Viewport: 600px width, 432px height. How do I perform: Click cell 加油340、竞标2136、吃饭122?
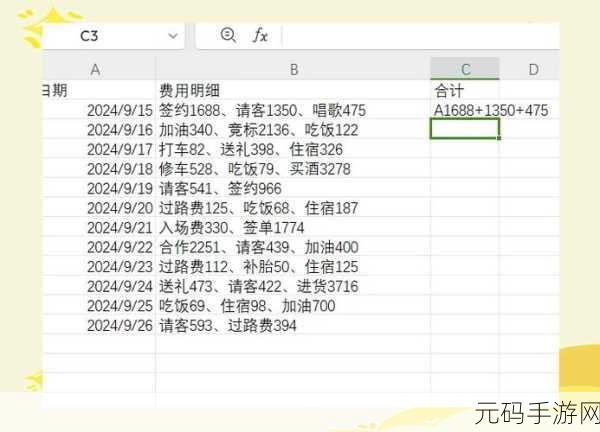tap(293, 130)
